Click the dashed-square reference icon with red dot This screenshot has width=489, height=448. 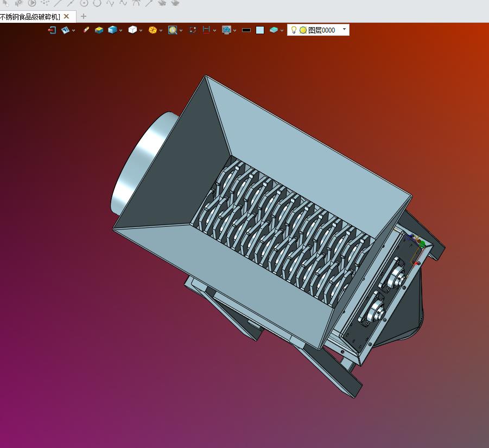click(x=193, y=30)
